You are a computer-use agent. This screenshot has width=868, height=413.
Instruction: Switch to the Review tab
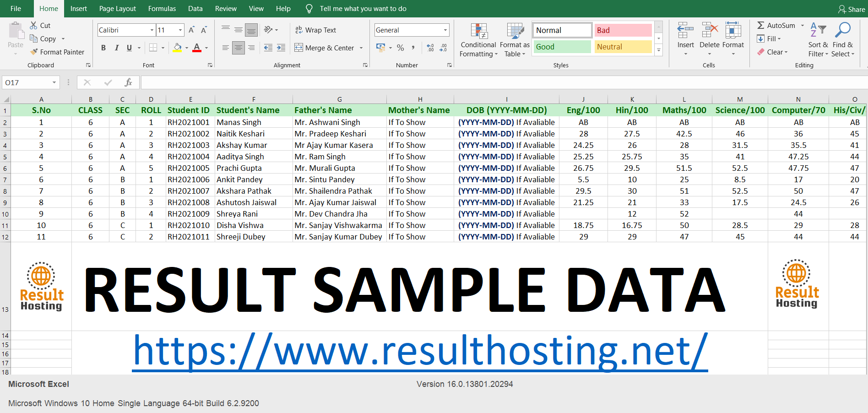226,9
